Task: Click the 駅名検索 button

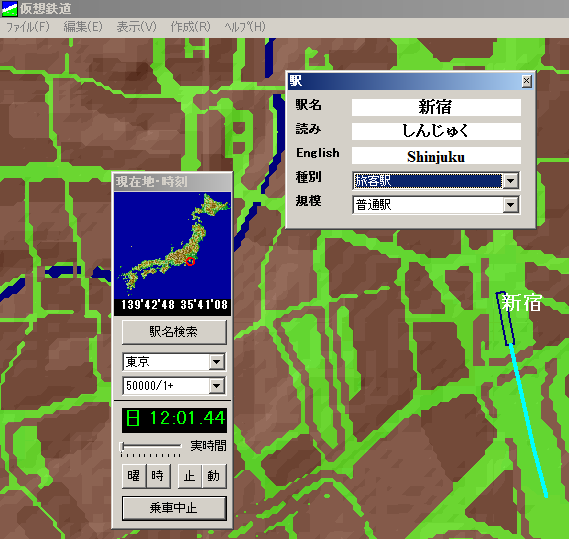Action: (x=174, y=332)
